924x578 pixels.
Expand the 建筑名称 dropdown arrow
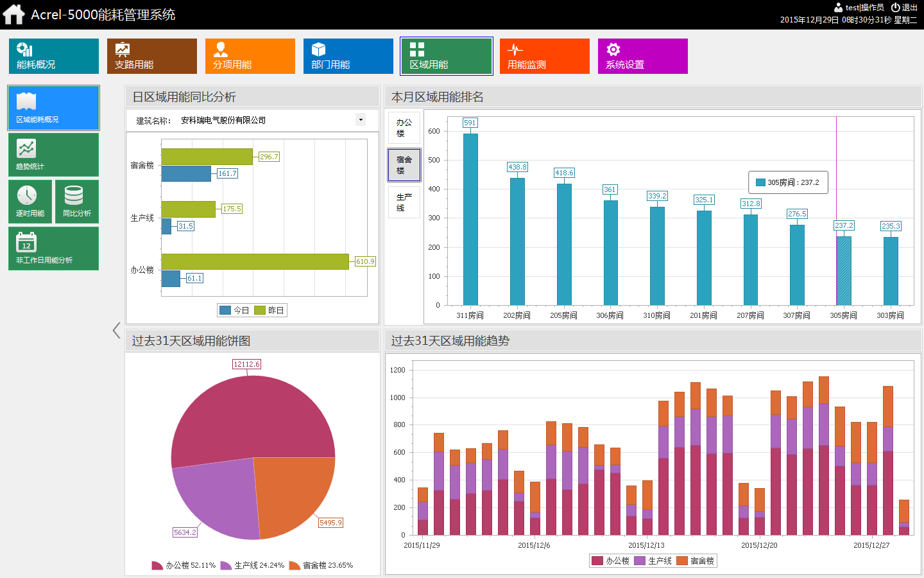[361, 120]
